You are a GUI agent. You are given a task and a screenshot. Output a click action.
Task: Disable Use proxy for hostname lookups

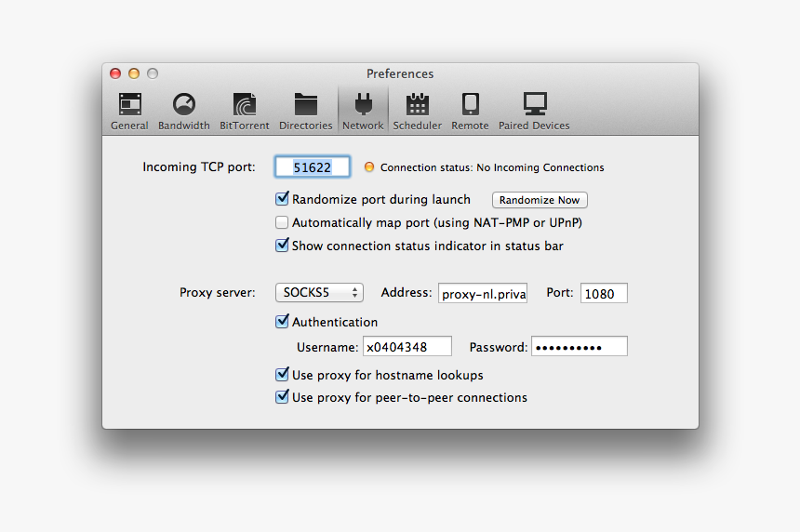(283, 375)
